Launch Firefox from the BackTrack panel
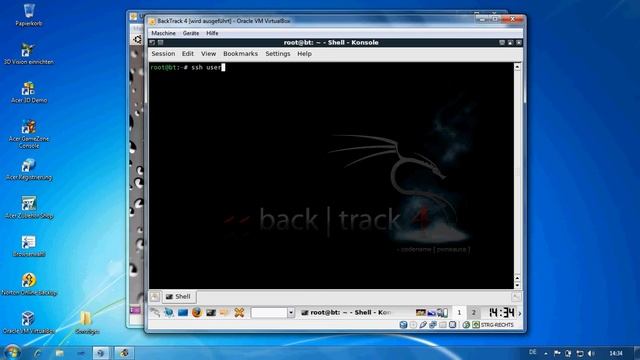 (197, 313)
